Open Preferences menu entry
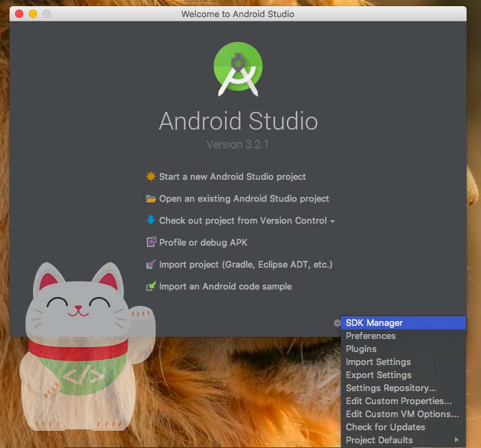 click(403, 335)
